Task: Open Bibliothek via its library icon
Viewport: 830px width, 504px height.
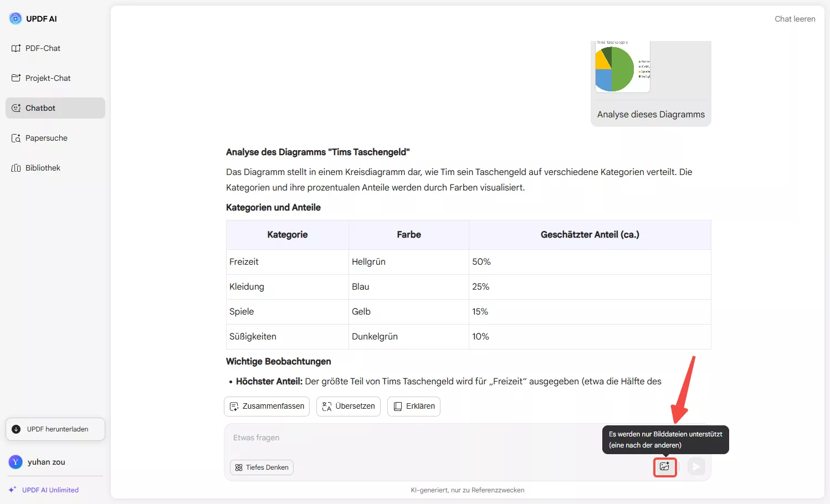Action: 15,167
